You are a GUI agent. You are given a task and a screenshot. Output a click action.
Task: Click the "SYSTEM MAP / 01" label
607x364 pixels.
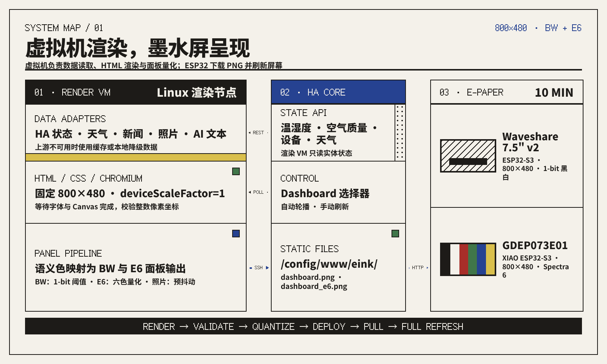click(x=64, y=28)
